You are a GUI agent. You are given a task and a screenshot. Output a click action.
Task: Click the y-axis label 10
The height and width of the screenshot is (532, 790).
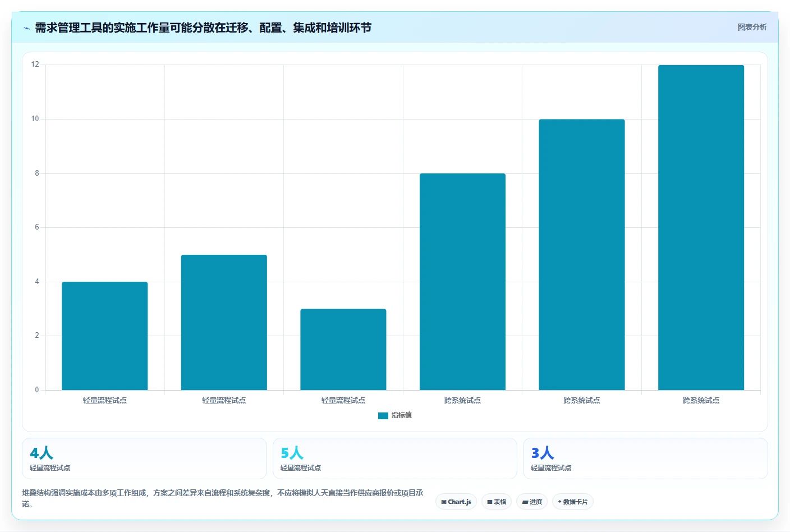click(x=35, y=119)
